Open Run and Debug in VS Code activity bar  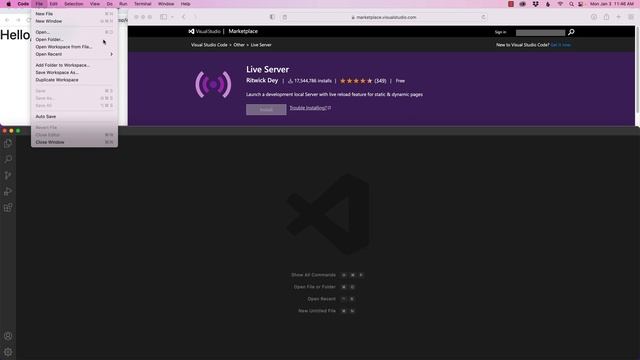[x=8, y=191]
